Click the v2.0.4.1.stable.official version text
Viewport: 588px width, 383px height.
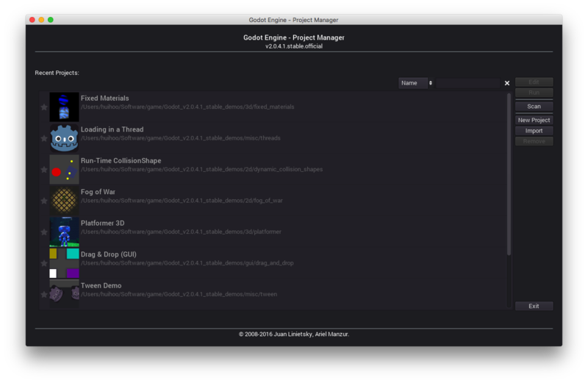[293, 46]
